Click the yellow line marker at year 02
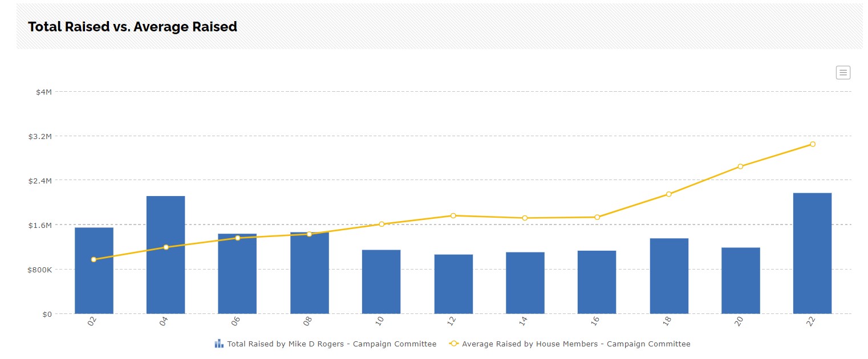Image resolution: width=868 pixels, height=359 pixels. [x=94, y=259]
